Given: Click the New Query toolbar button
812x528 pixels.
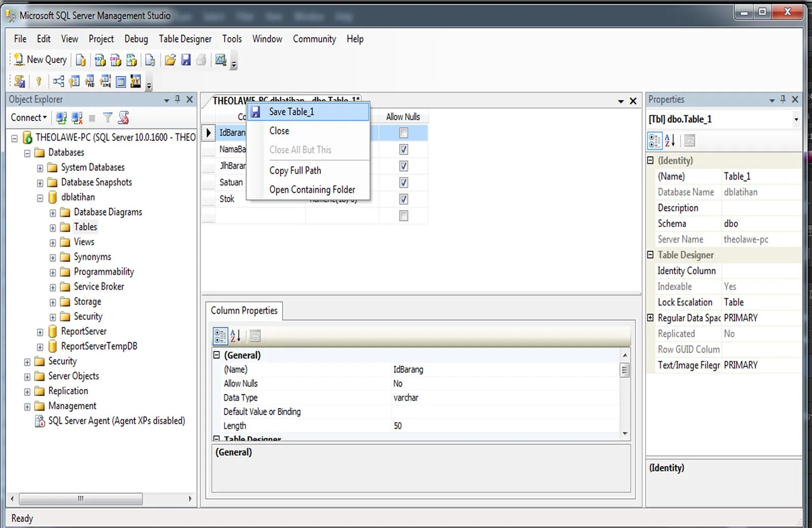Looking at the screenshot, I should (41, 60).
